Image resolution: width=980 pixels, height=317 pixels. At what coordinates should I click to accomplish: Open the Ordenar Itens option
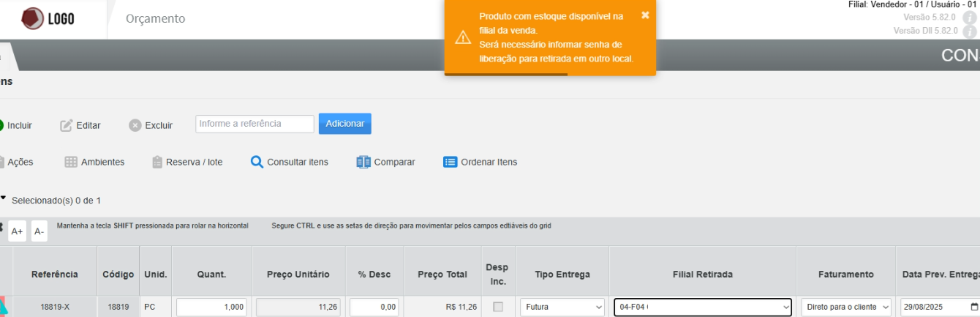[x=489, y=162]
